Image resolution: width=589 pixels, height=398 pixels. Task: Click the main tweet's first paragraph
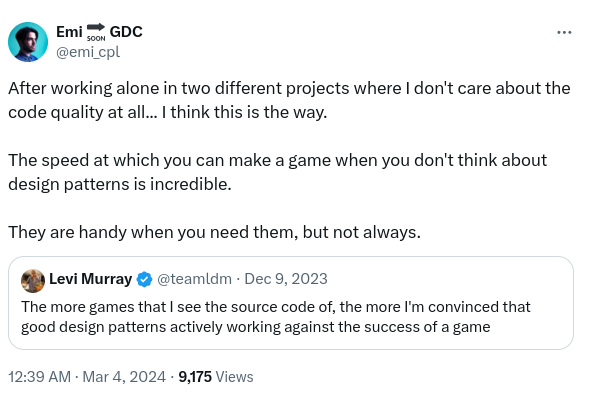[289, 100]
